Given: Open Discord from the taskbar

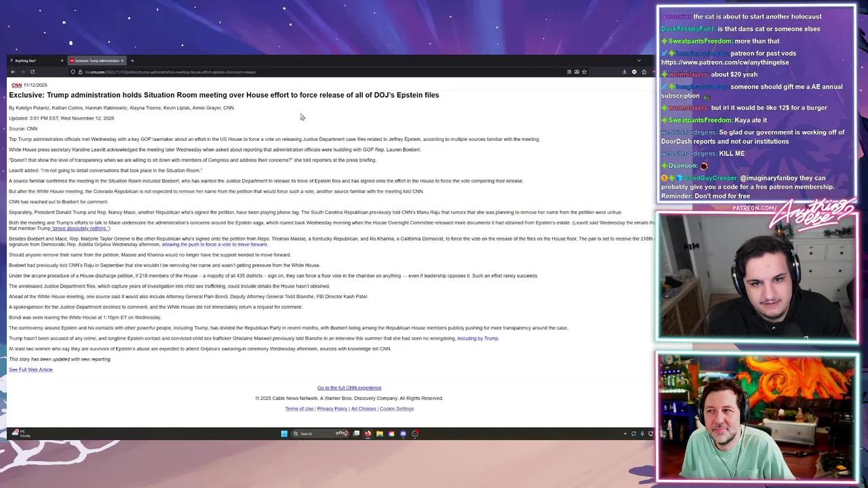Looking at the screenshot, I should tap(403, 434).
